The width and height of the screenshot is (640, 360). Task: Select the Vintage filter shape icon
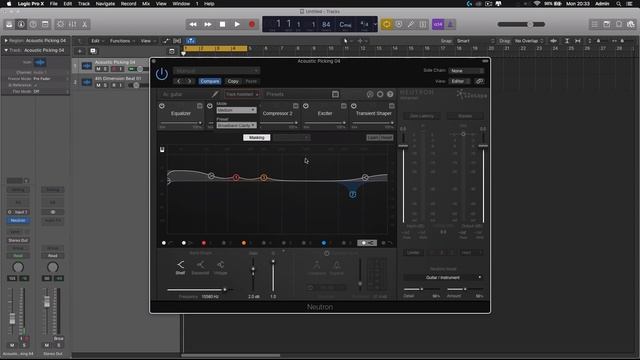[x=220, y=267]
